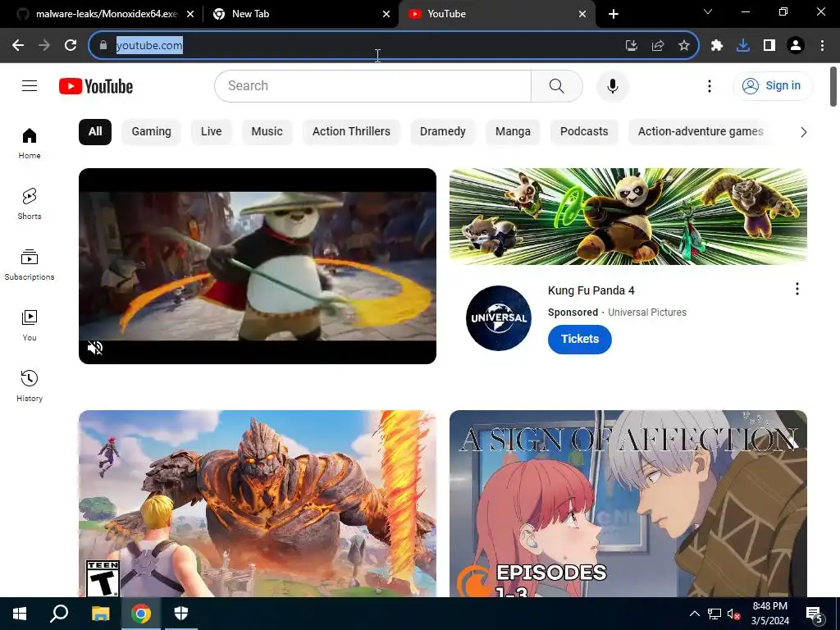Open the Fortnite lava golem video thumbnail
This screenshot has height=630, width=840.
pos(257,504)
